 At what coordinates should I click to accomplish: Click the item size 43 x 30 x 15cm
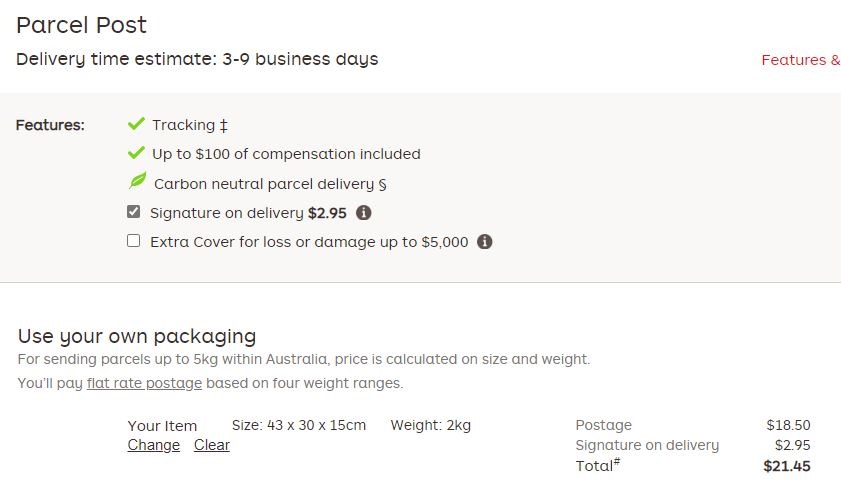(299, 425)
